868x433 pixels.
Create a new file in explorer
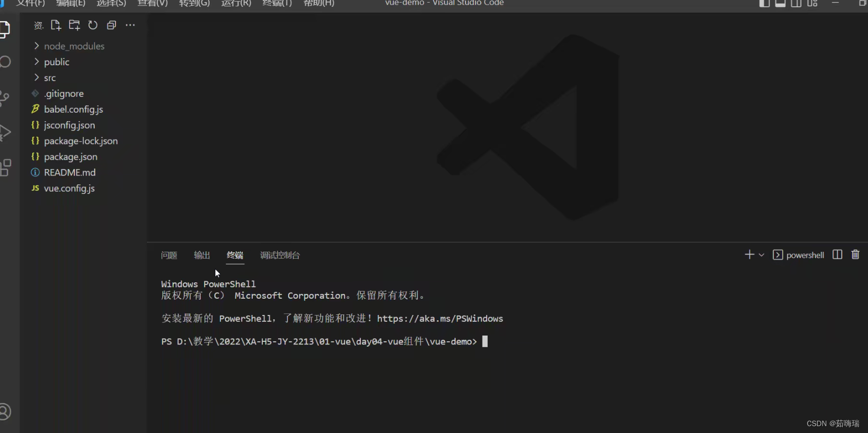[x=56, y=25]
